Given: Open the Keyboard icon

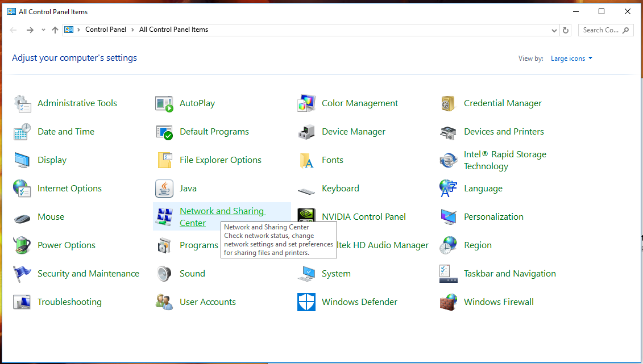Looking at the screenshot, I should click(x=306, y=191).
